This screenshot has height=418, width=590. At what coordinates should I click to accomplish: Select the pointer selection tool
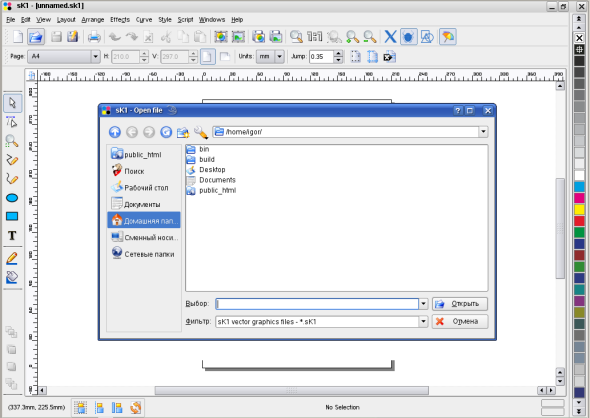tap(12, 103)
